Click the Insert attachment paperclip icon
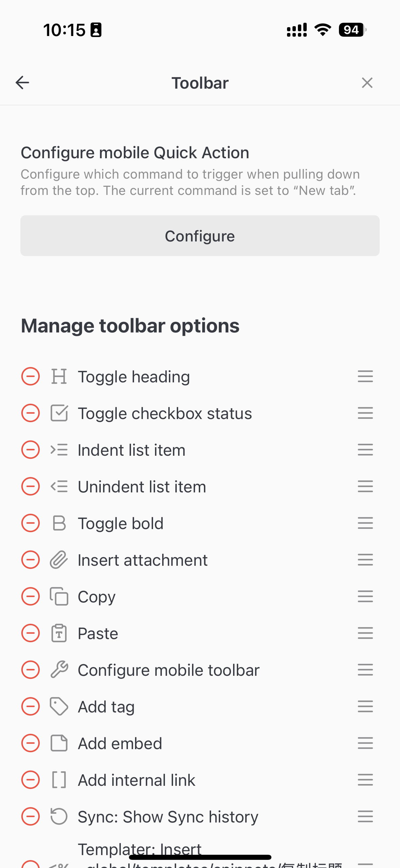This screenshot has width=400, height=868. [x=59, y=560]
